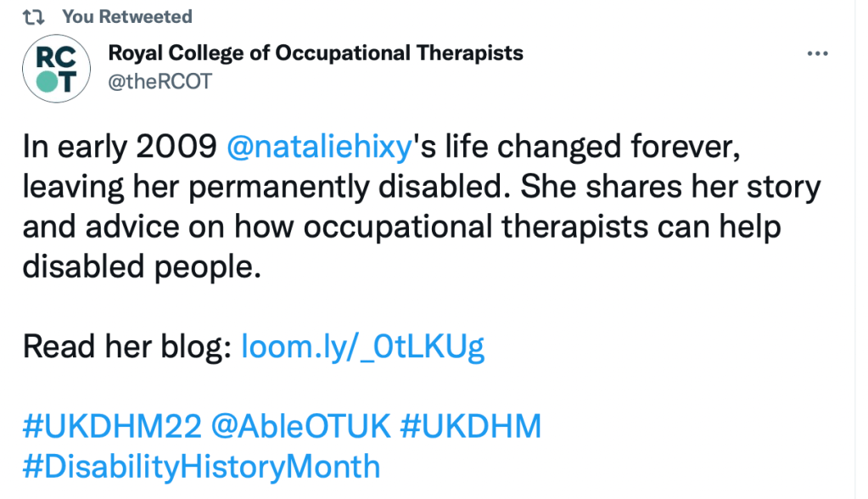Select the #UKDHM hashtag
The width and height of the screenshot is (868, 499).
pos(469,426)
